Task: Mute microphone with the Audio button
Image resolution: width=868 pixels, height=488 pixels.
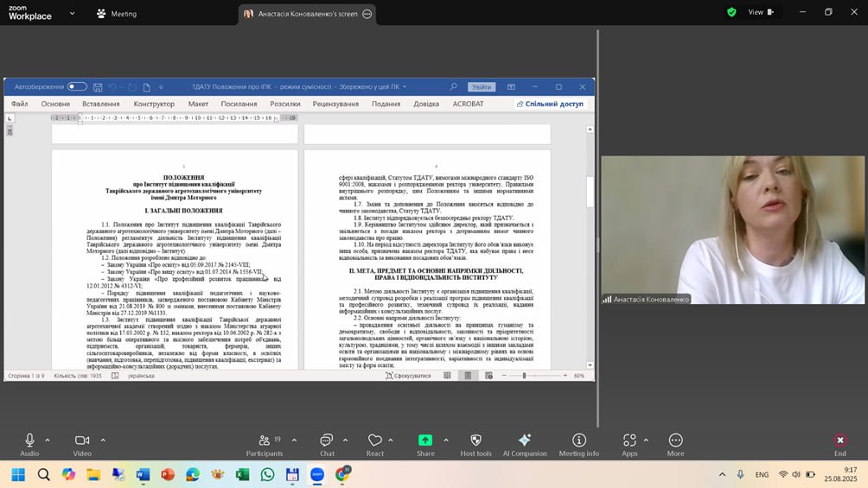Action: [29, 440]
